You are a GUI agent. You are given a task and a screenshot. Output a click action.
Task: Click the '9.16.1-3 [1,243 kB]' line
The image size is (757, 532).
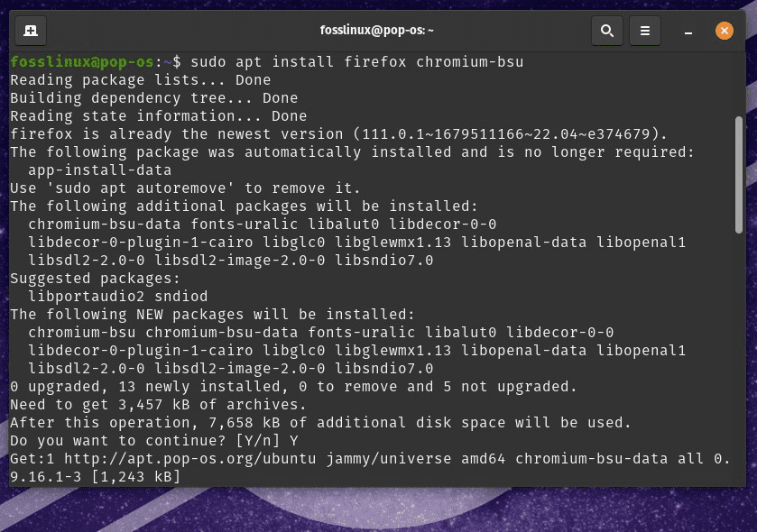coord(95,477)
